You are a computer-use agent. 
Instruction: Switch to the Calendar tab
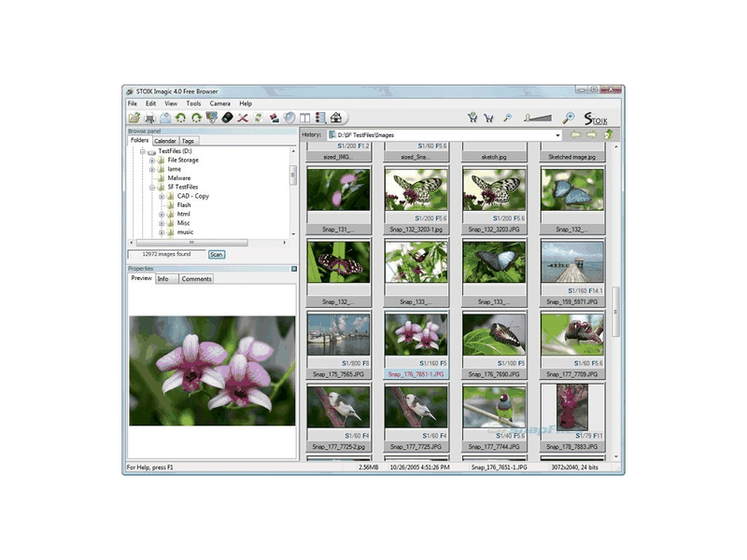point(165,141)
